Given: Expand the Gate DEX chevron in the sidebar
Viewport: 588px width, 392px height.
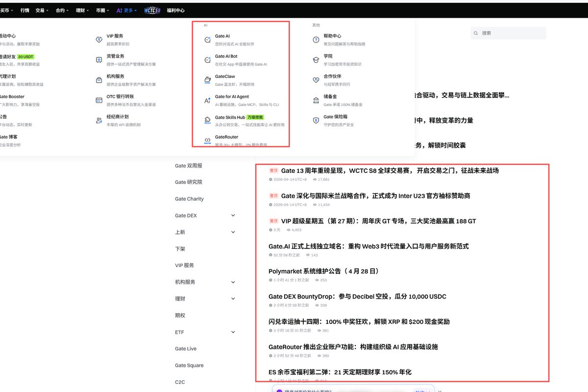Looking at the screenshot, I should pos(233,216).
